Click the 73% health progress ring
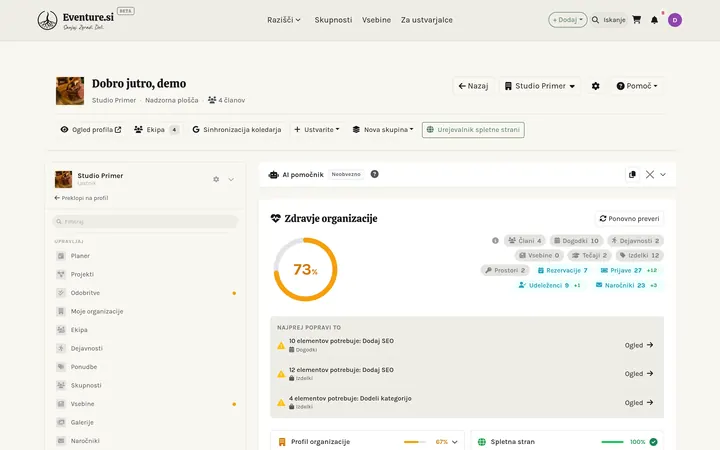720x450 pixels. coord(305,270)
